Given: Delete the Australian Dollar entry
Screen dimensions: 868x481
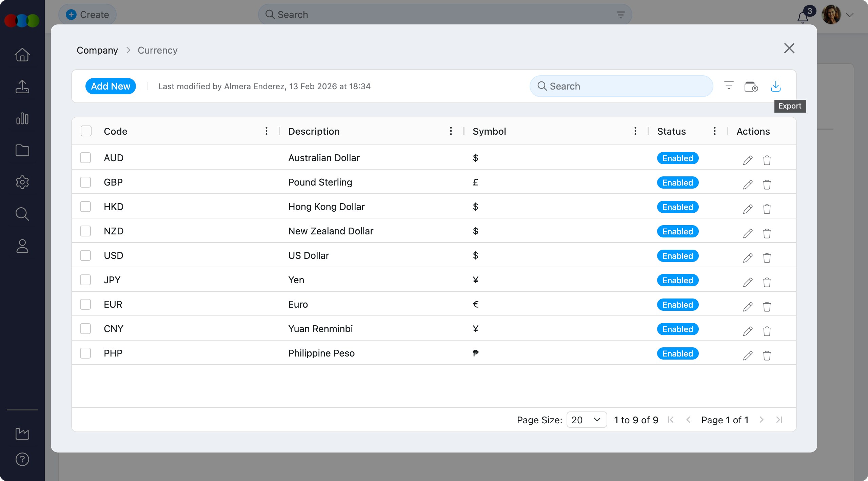Looking at the screenshot, I should (767, 160).
